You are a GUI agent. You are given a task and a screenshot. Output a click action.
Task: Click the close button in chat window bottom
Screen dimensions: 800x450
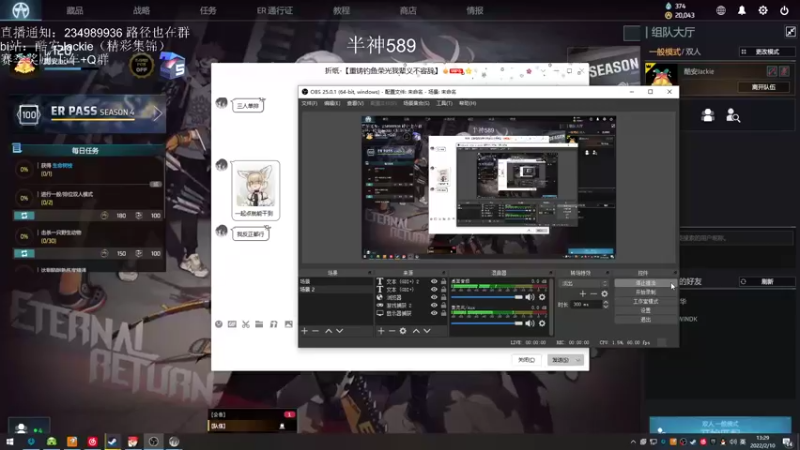pos(526,360)
